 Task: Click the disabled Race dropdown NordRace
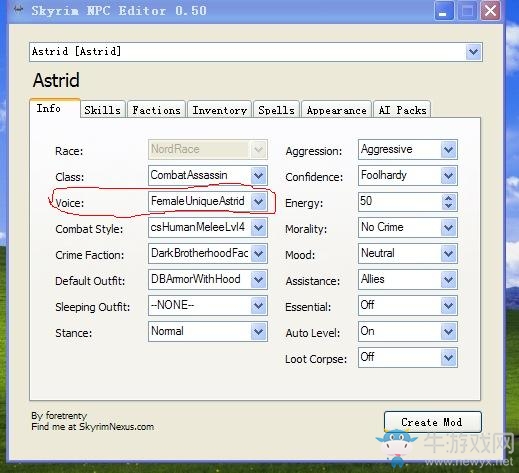(208, 149)
